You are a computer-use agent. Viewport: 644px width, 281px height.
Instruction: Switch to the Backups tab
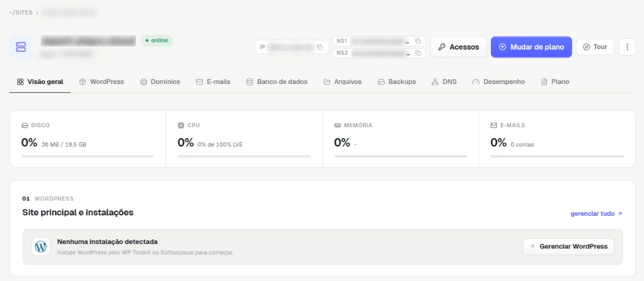pos(397,82)
